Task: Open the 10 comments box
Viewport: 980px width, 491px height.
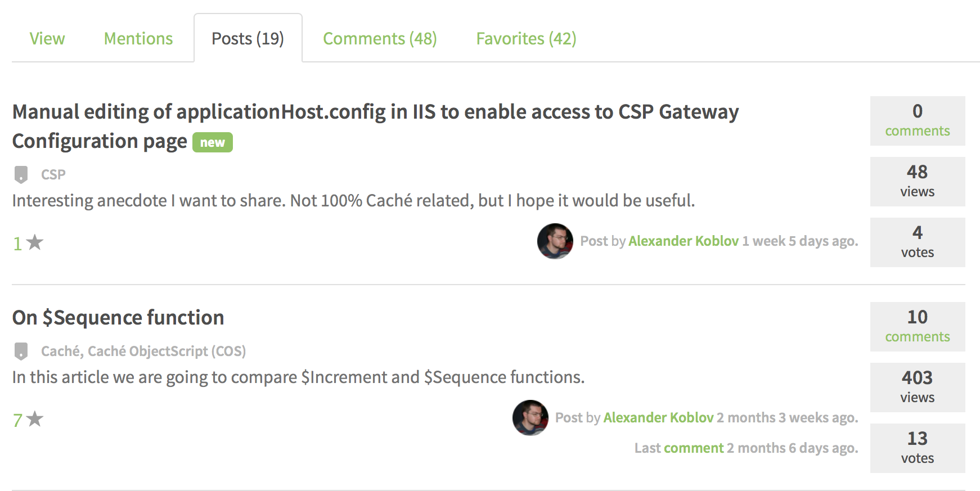Action: pos(918,327)
